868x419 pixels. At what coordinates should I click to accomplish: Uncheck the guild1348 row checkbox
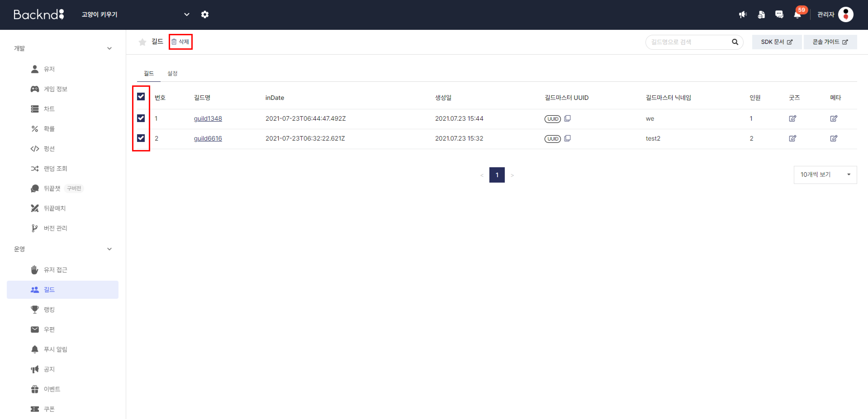point(141,118)
